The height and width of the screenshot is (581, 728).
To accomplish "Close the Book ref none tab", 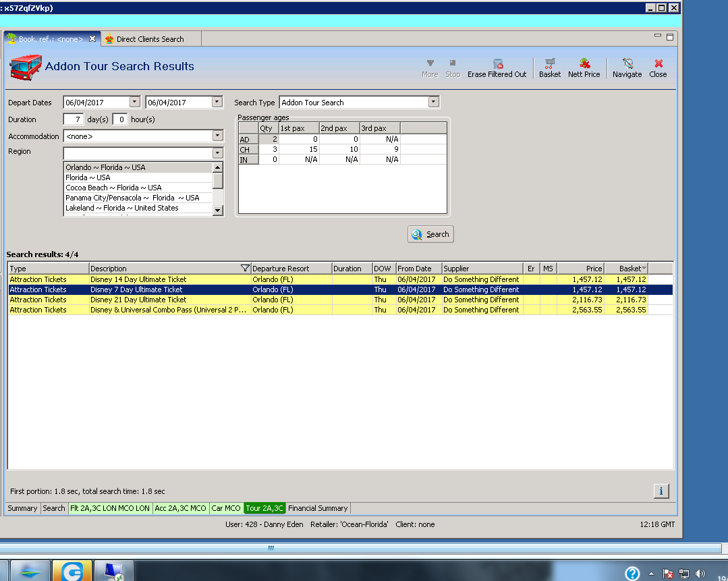I will pyautogui.click(x=93, y=39).
